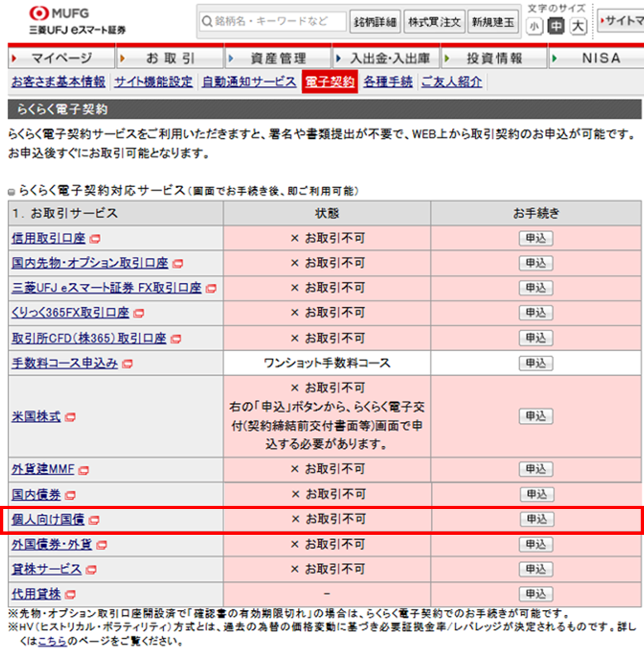
Task: Expand the お取引 menu
Action: [170, 59]
